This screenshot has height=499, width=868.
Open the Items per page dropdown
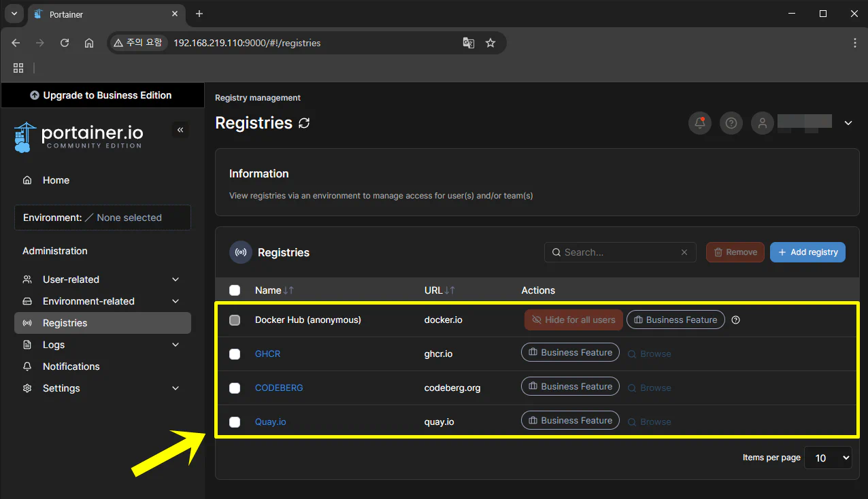(x=828, y=458)
